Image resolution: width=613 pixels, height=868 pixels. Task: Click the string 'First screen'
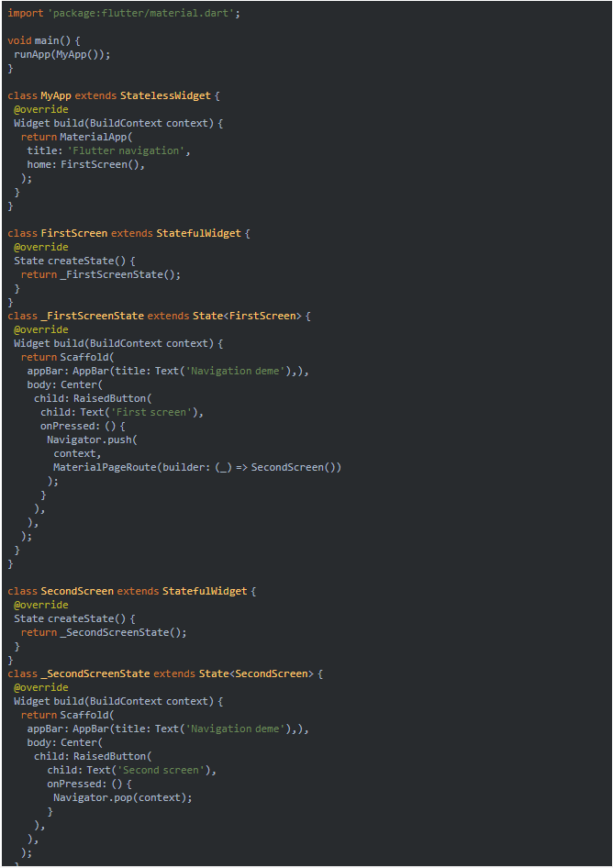(151, 412)
